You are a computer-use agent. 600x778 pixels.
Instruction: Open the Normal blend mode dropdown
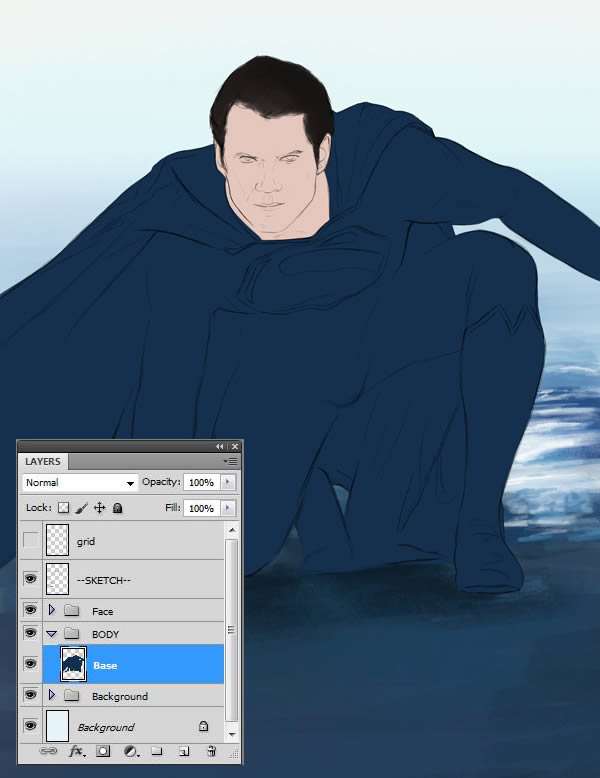coord(80,483)
